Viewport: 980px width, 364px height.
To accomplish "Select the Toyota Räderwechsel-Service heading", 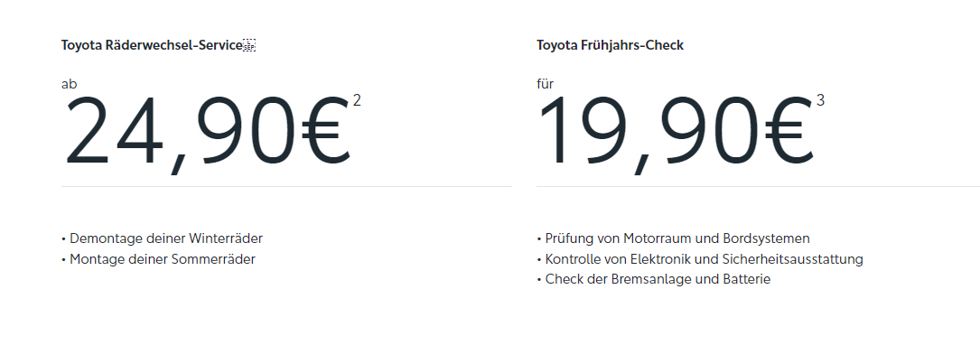I will [x=152, y=45].
